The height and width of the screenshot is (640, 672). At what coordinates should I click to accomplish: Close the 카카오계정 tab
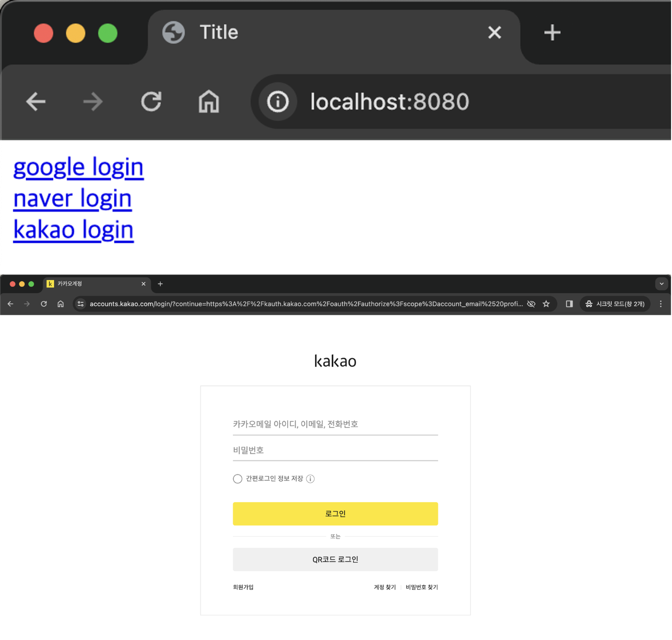pos(144,284)
